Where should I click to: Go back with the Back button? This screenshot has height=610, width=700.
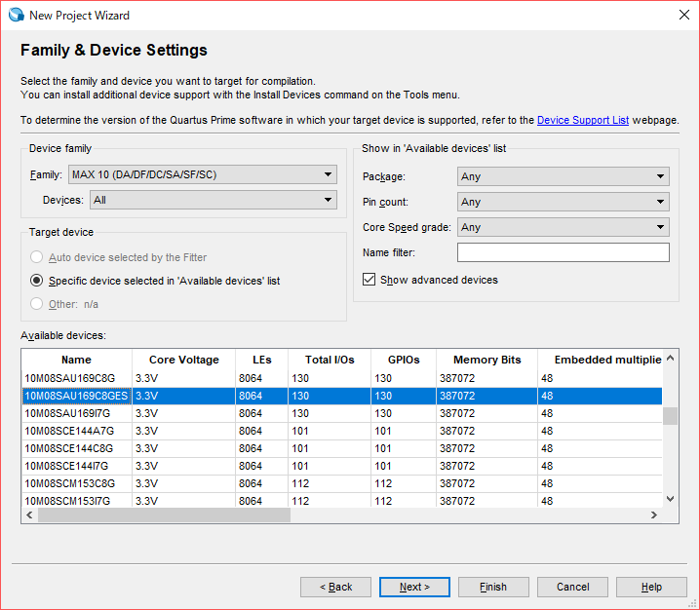pos(335,587)
